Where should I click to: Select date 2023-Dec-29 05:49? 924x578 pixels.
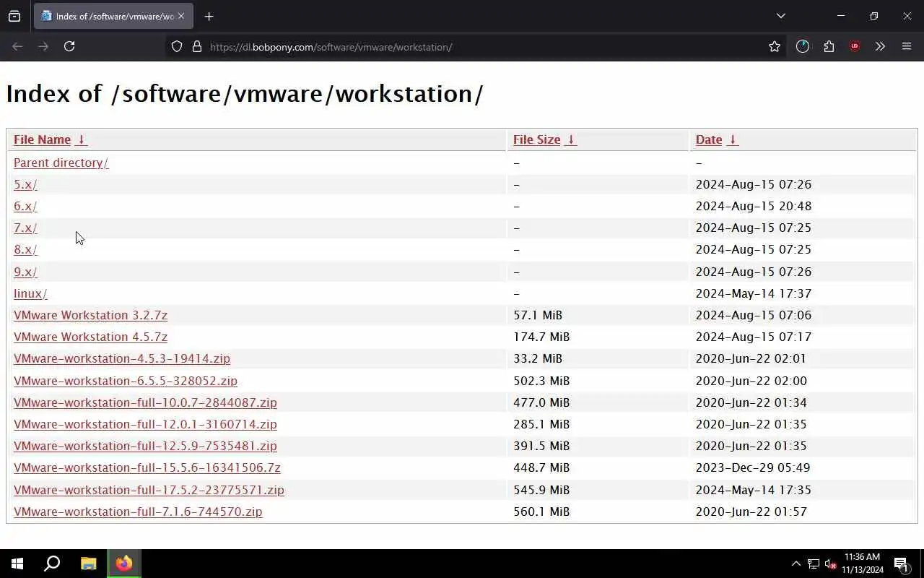753,467
